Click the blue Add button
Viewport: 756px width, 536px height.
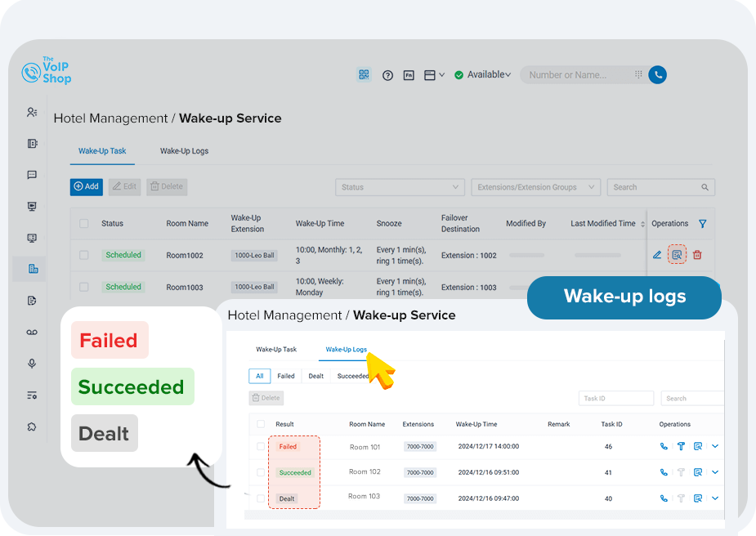[x=87, y=186]
